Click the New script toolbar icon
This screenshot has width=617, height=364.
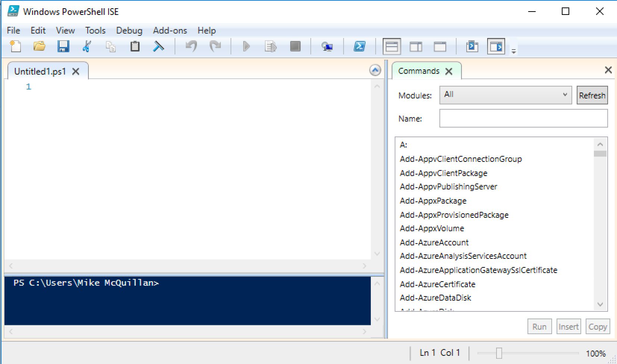15,47
